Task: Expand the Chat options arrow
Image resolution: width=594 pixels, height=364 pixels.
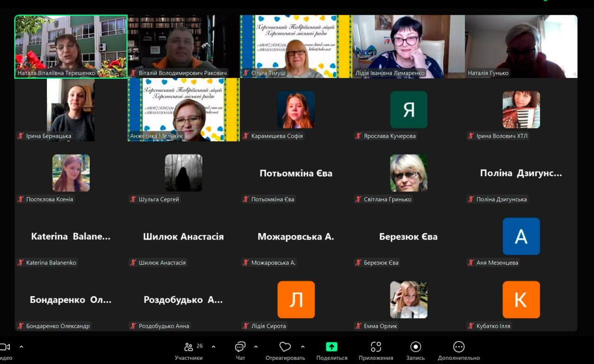Action: [x=256, y=346]
